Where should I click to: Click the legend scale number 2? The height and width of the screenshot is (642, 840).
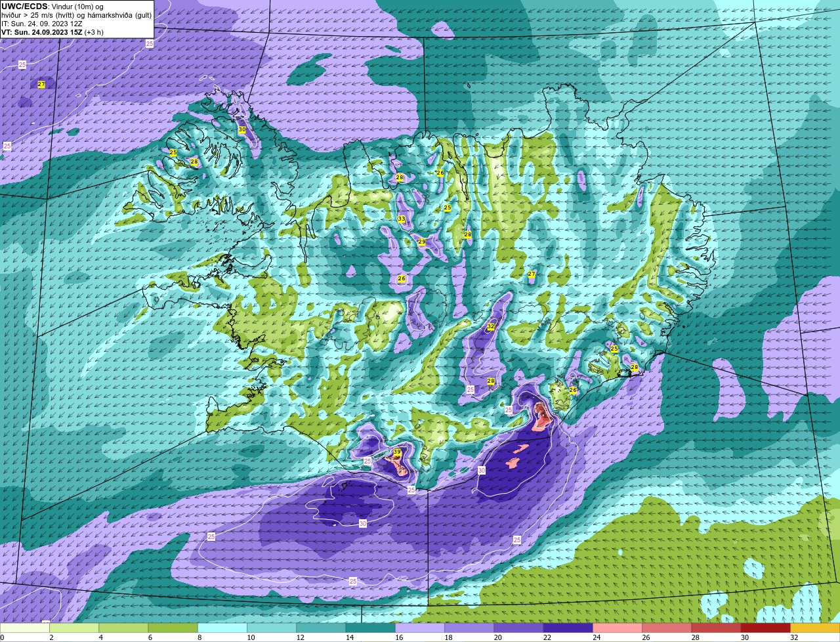(x=51, y=637)
